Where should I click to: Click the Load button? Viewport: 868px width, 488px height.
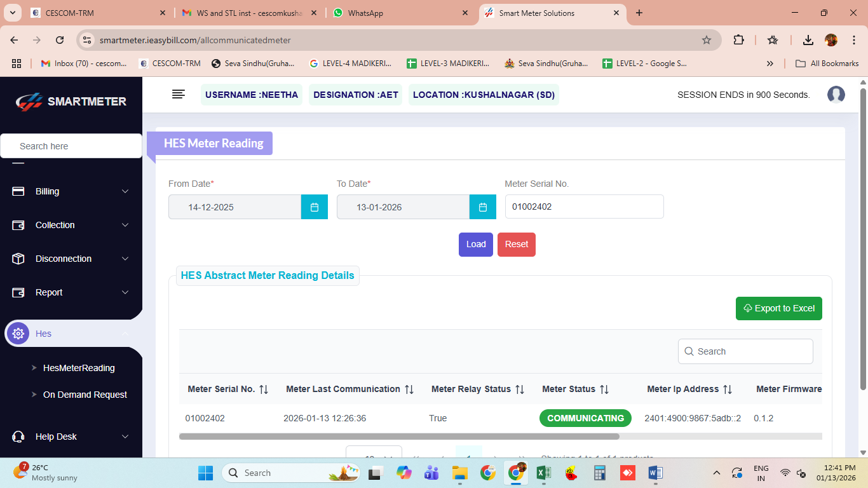point(476,245)
